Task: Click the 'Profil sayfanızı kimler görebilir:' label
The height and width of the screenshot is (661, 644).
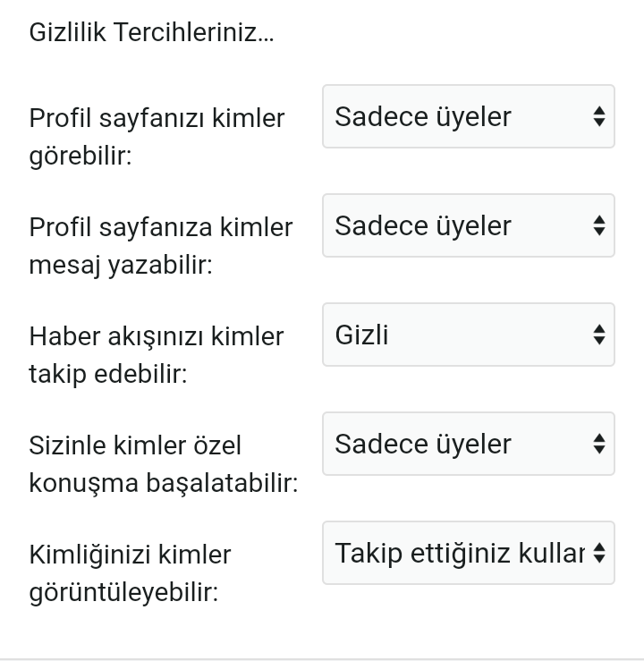Action: (157, 136)
